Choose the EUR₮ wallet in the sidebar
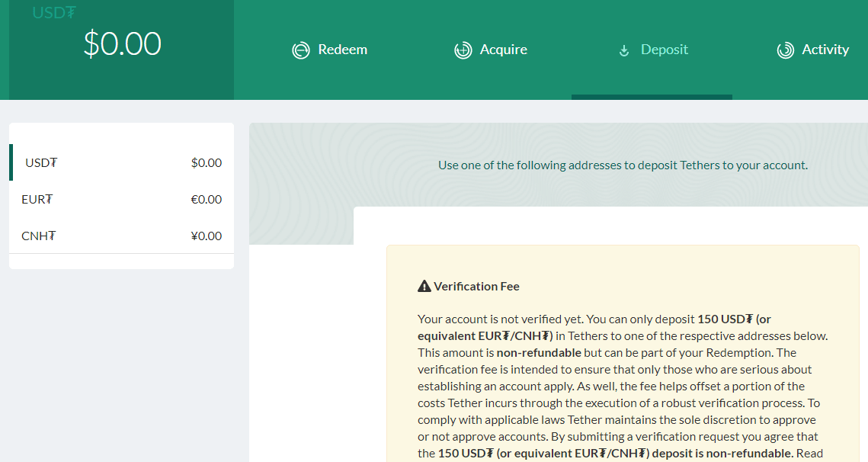The height and width of the screenshot is (462, 868). 37,199
